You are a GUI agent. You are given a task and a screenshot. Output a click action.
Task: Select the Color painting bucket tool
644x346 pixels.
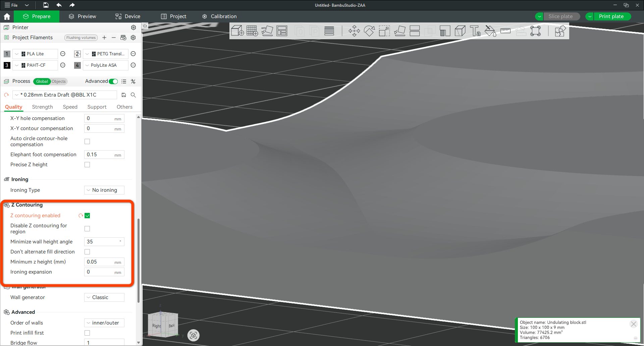(490, 31)
